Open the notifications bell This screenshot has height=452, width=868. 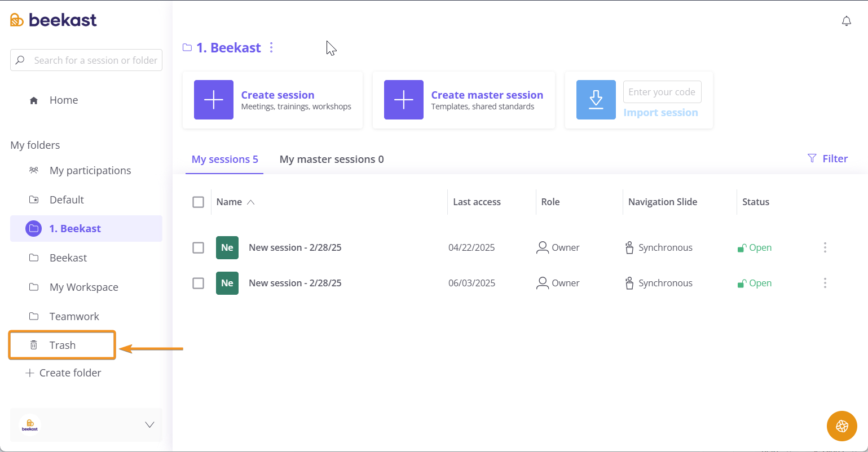pos(846,21)
